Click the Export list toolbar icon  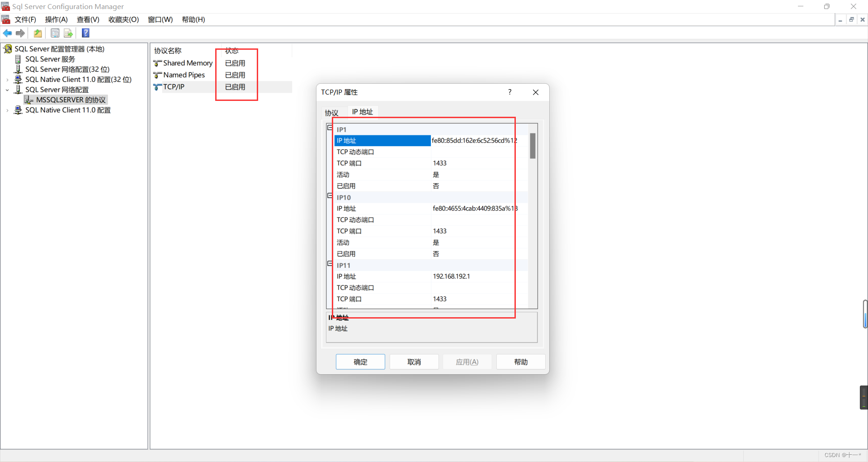pos(68,33)
